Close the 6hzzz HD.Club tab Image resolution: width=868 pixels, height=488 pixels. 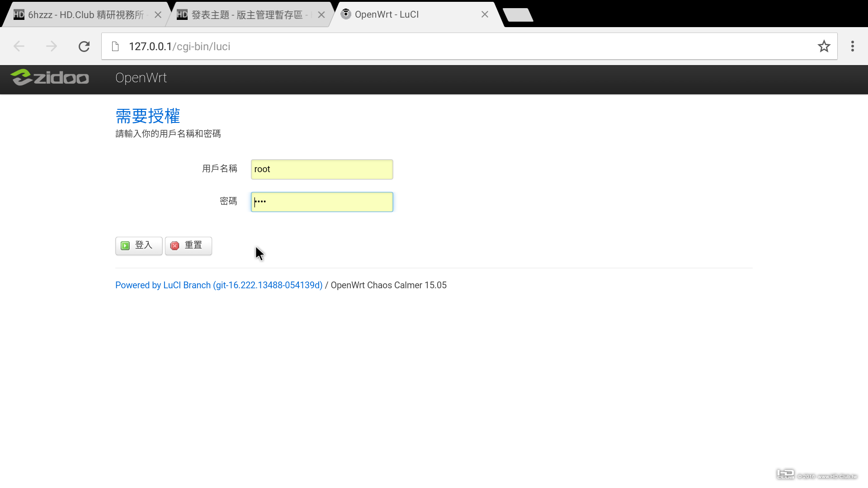point(158,15)
